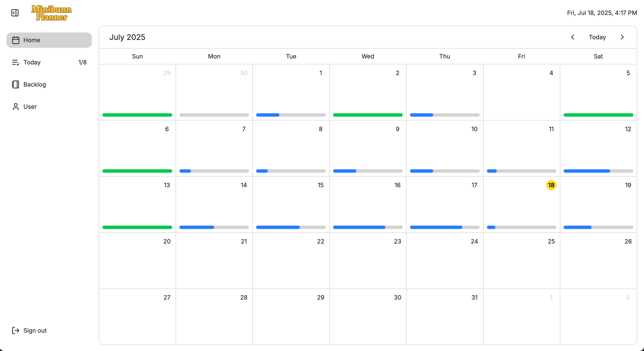The image size is (644, 351).
Task: Sign out of the planner
Action: tap(35, 331)
